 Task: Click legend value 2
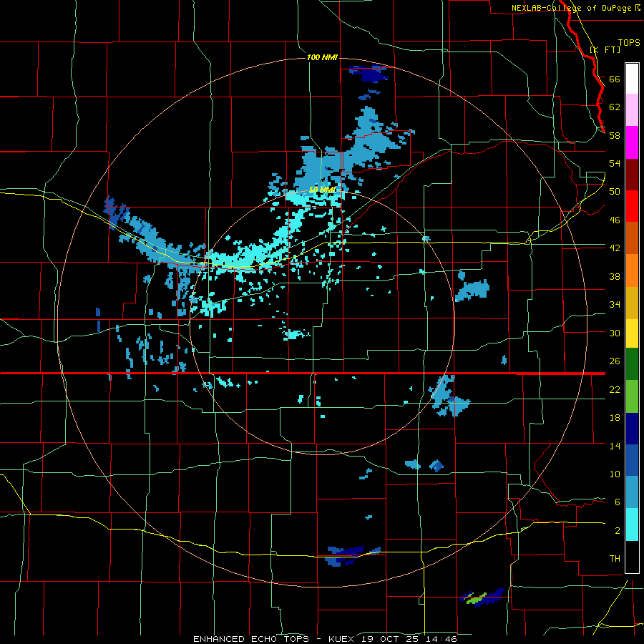click(618, 531)
